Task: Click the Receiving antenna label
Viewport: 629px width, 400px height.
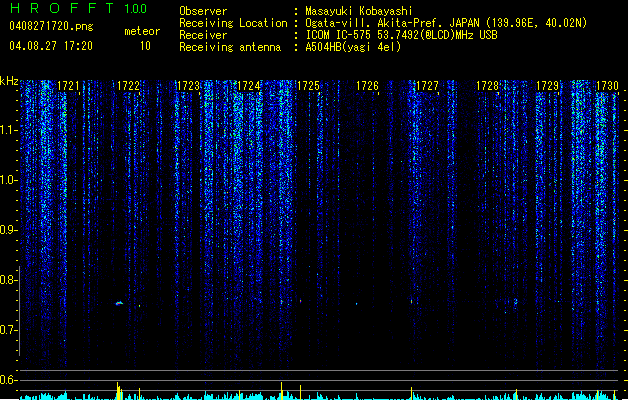Action: (230, 47)
